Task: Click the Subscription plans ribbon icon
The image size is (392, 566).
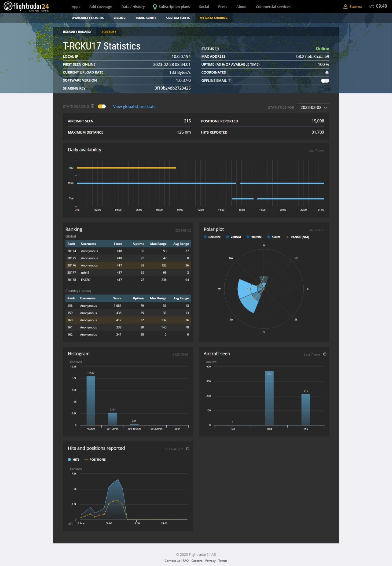Action: (155, 7)
